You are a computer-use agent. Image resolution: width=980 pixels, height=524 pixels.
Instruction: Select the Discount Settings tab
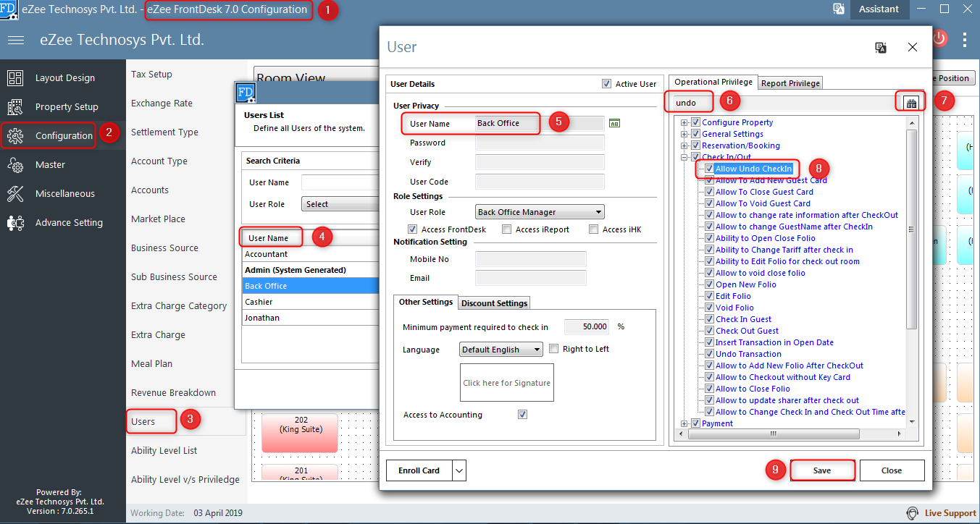495,303
